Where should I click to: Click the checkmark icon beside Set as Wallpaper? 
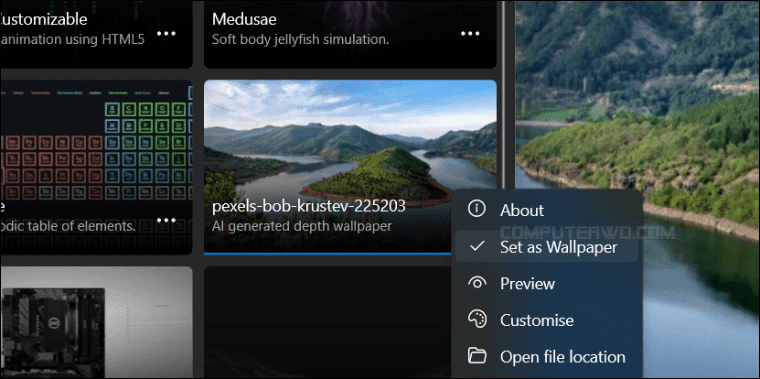(477, 247)
